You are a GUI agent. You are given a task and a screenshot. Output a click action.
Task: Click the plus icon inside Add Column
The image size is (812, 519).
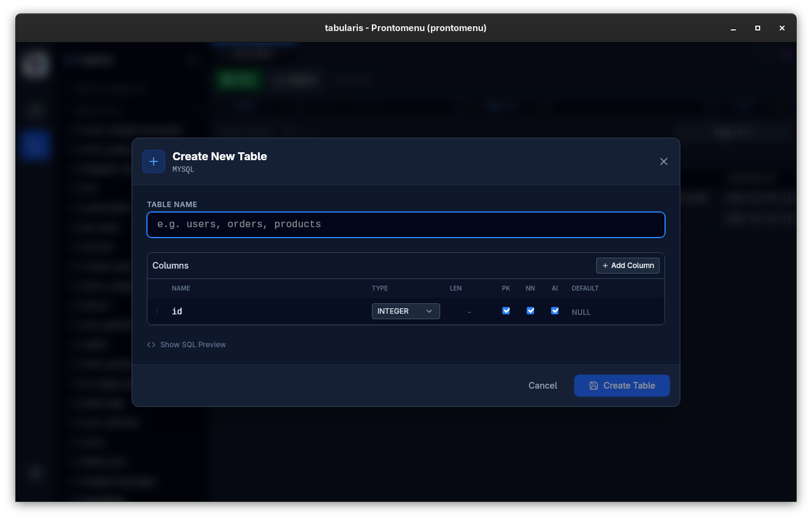[605, 266]
